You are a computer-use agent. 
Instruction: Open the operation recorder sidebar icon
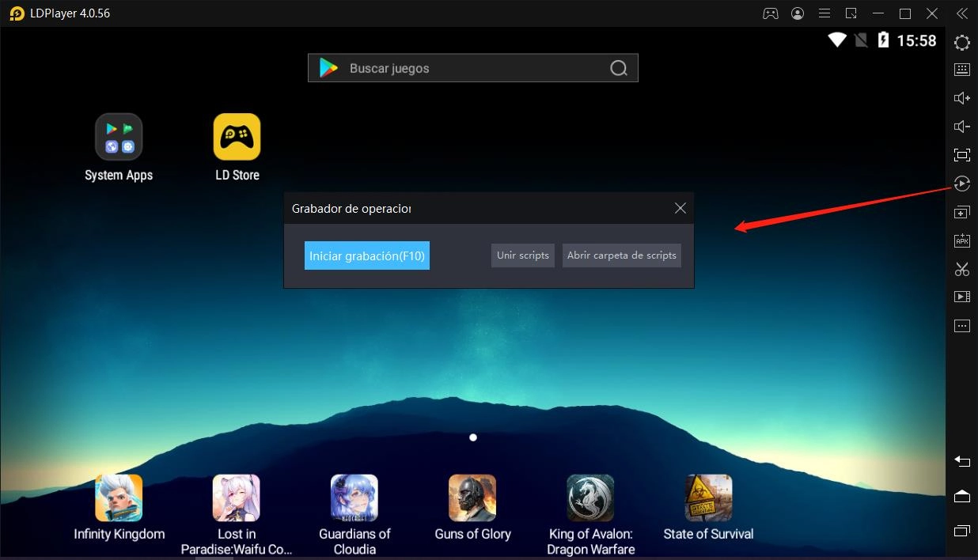coord(962,184)
